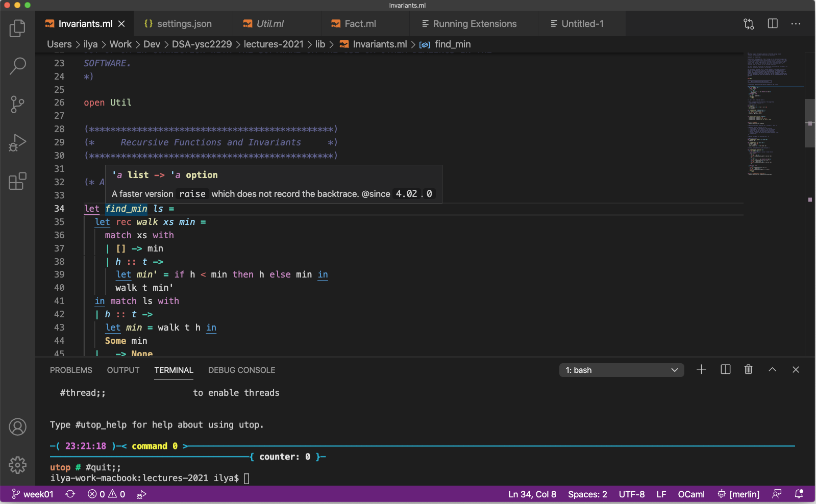Screen dimensions: 816x504
Task: Click 'walk t min'' on line 40
Action: pyautogui.click(x=144, y=288)
